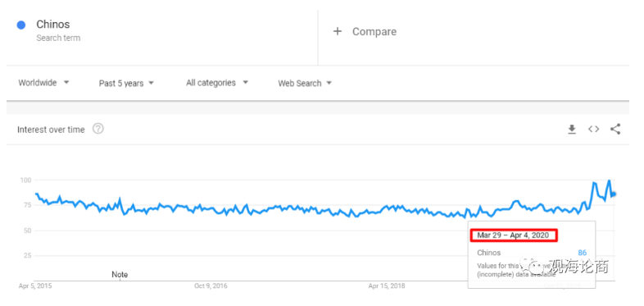Click the Apr 5, 2015 axis label

click(x=35, y=285)
